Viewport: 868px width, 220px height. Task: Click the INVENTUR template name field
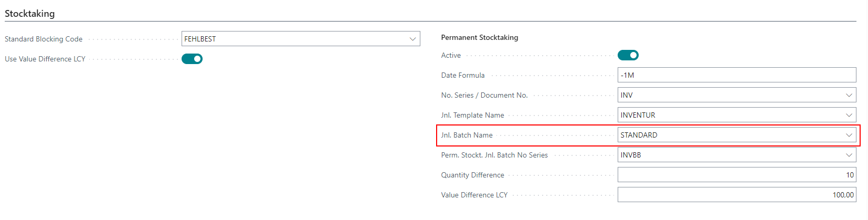coord(638,115)
